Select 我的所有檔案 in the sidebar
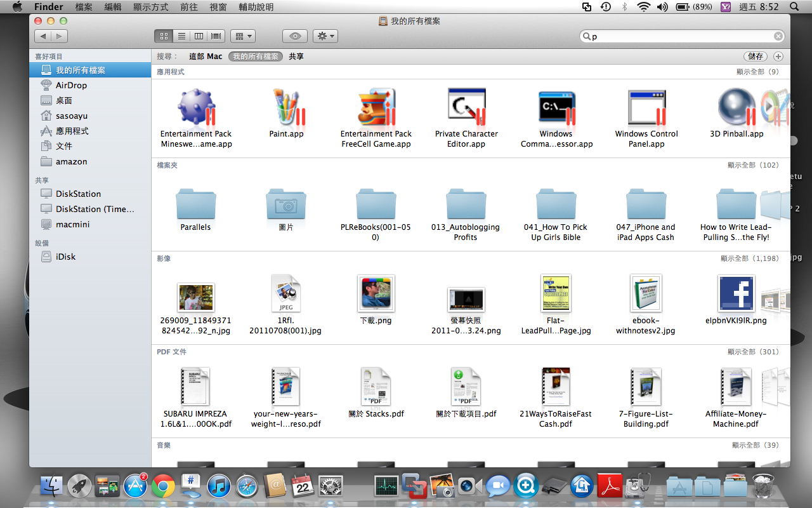The width and height of the screenshot is (812, 508). point(90,70)
